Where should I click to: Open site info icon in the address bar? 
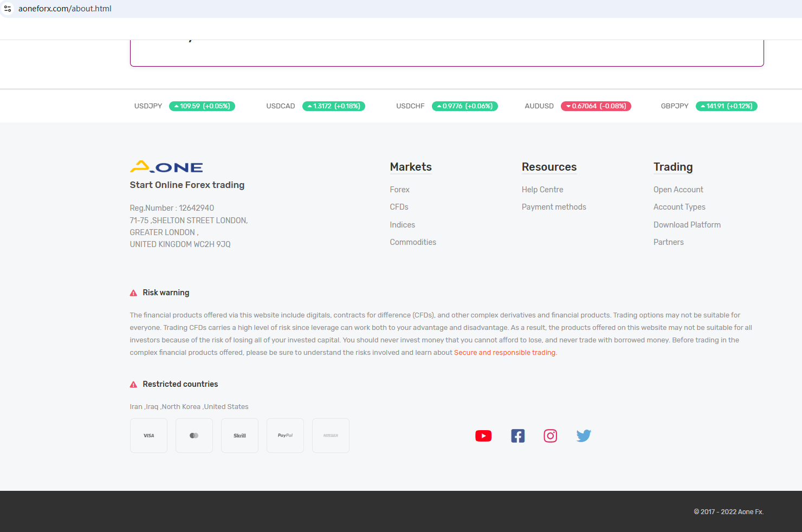pyautogui.click(x=8, y=9)
